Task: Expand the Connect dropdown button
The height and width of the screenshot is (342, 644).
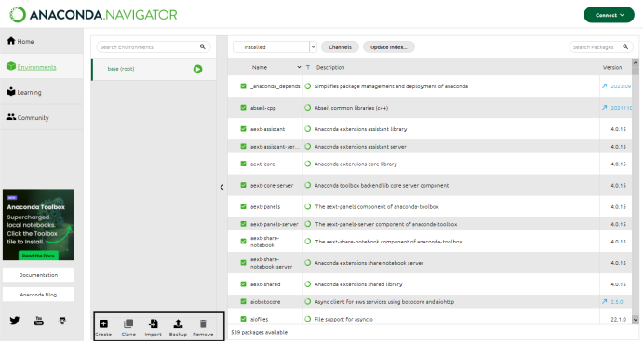Action: coord(609,15)
